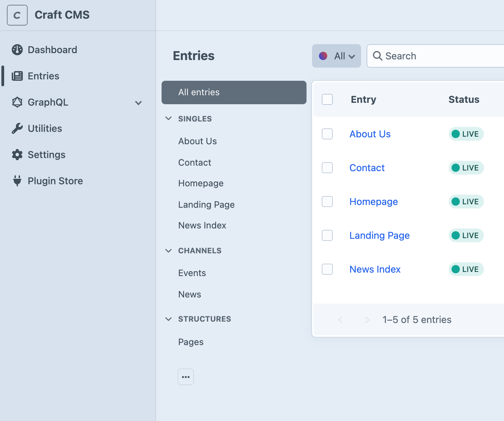Check the Landing Page row checkbox
This screenshot has height=421, width=504.
(327, 235)
